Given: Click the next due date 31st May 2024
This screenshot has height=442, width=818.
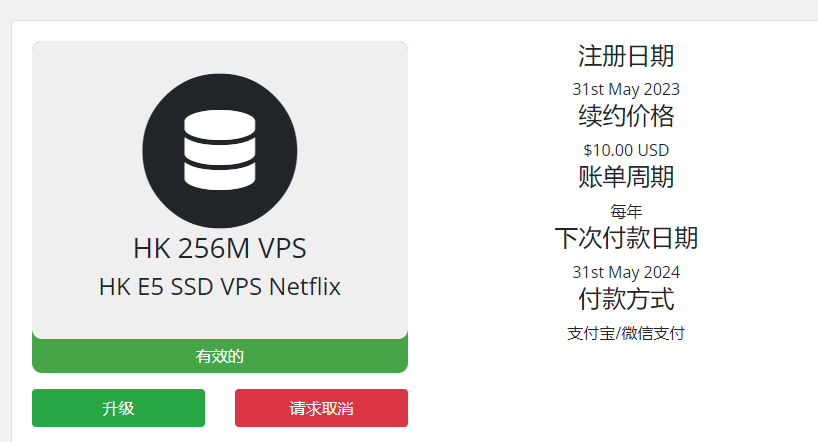Looking at the screenshot, I should (x=626, y=272).
